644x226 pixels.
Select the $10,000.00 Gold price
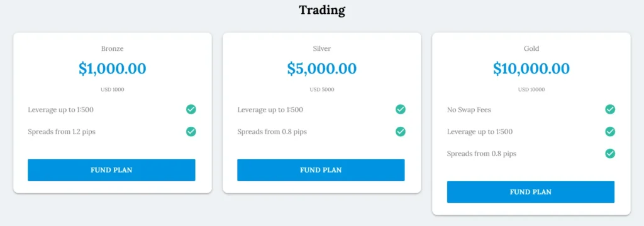tap(531, 68)
